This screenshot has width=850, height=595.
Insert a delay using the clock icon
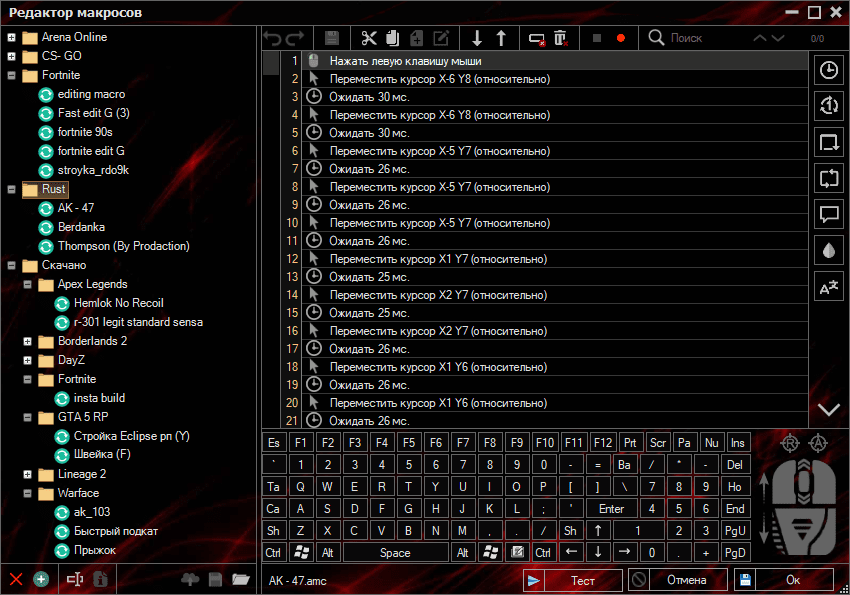(828, 70)
